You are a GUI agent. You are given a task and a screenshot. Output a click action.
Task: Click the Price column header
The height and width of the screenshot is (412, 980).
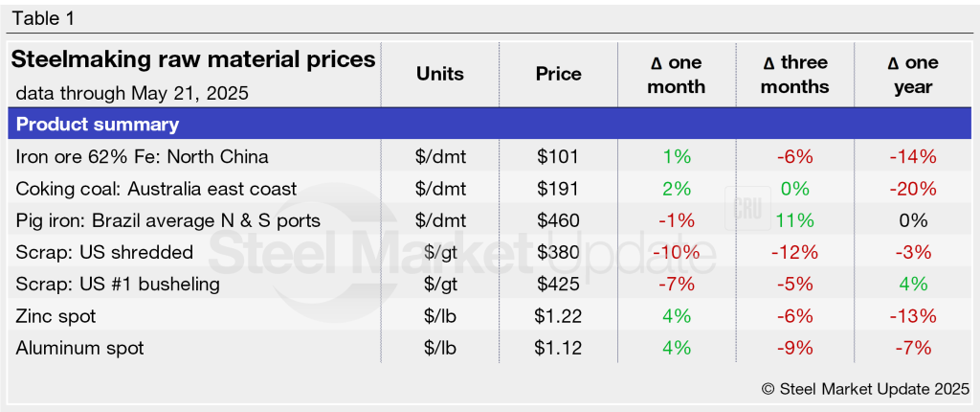559,74
